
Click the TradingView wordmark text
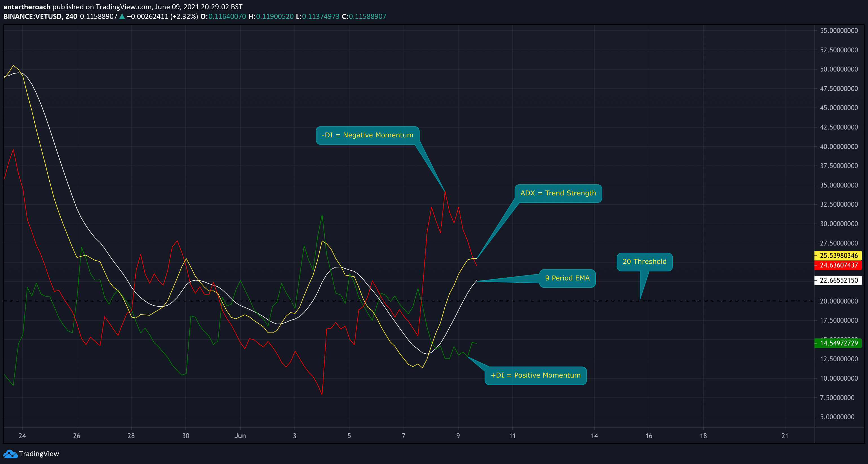pyautogui.click(x=39, y=454)
